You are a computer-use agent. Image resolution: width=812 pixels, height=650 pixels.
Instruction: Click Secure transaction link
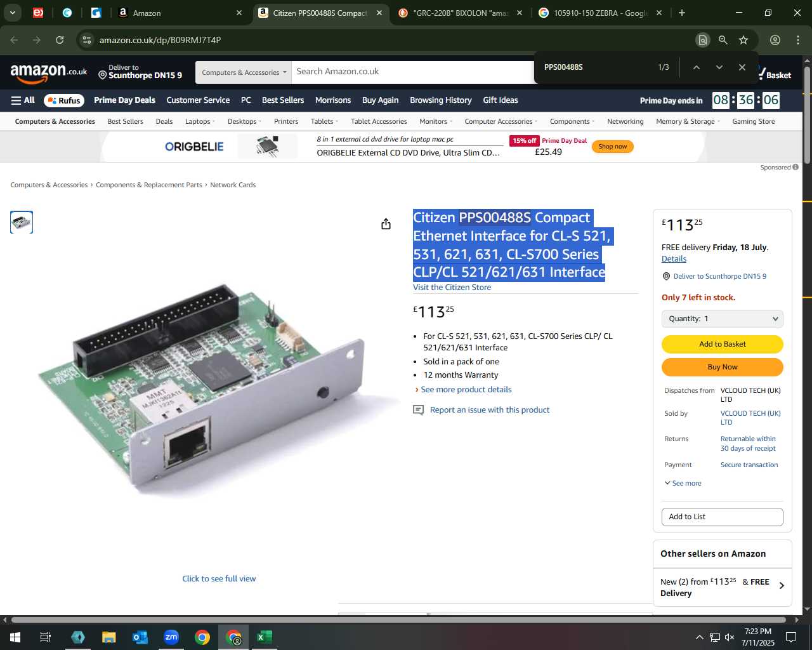[749, 465]
